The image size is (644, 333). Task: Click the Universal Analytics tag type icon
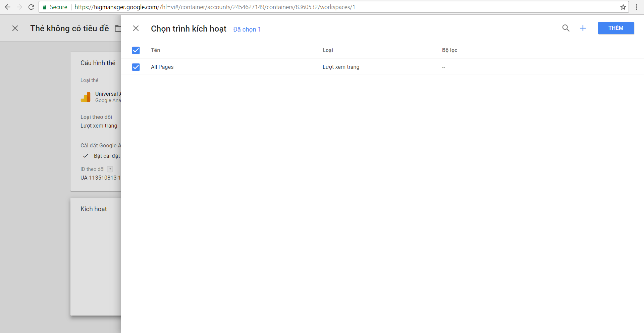pos(86,97)
